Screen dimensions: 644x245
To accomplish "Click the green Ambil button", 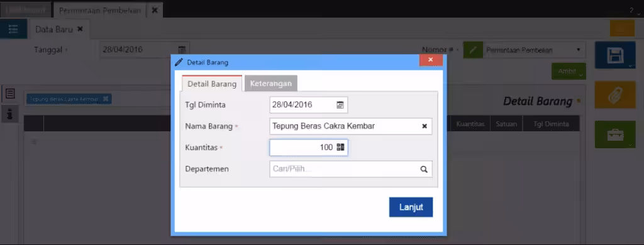I will [569, 72].
